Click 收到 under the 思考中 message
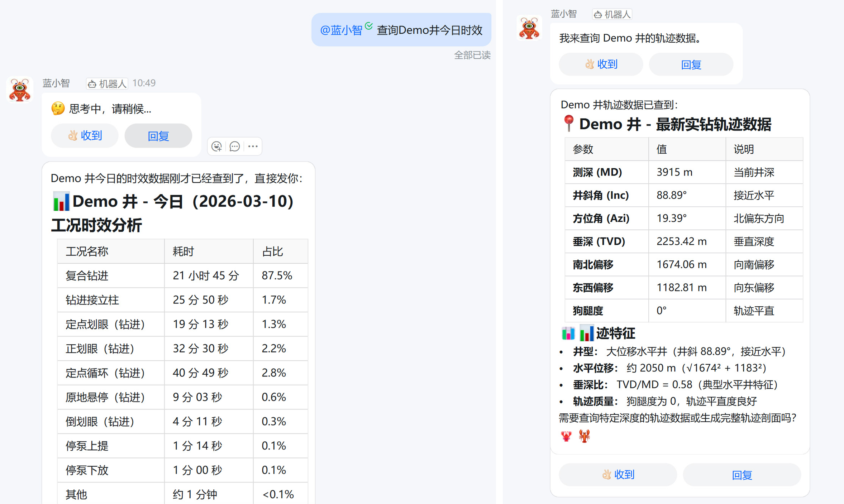The width and height of the screenshot is (844, 504). click(84, 135)
